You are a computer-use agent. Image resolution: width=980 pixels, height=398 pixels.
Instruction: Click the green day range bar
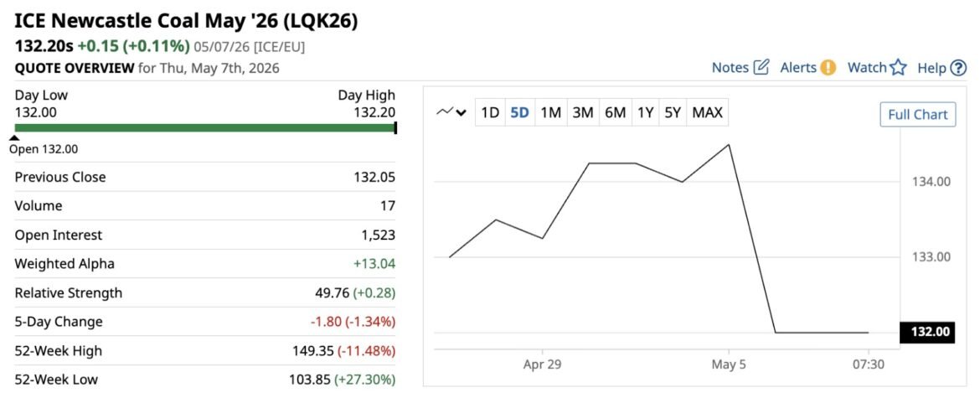(x=205, y=127)
